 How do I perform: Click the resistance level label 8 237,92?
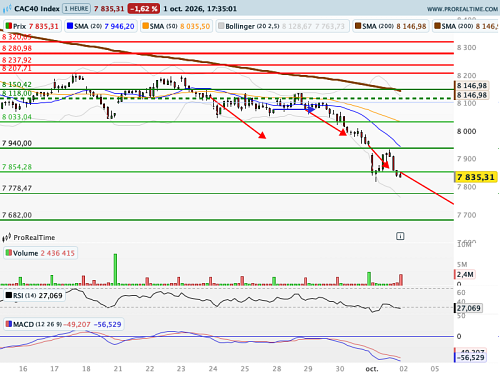[17, 60]
